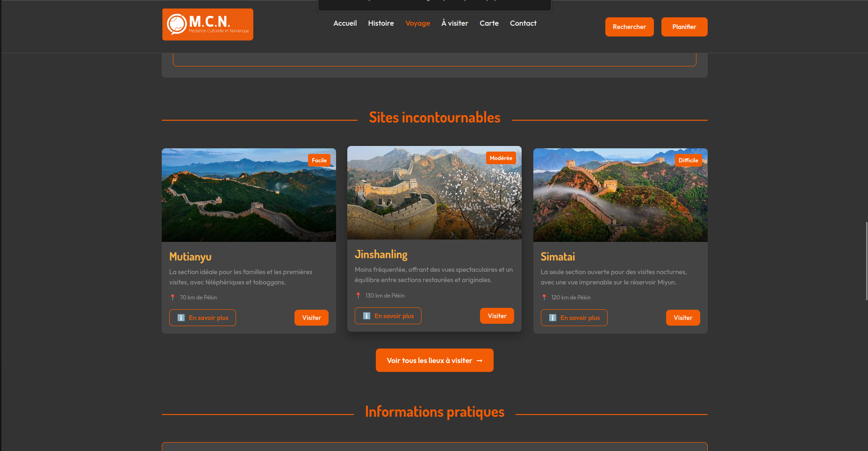Click Visiter on the Simatai card
Image resolution: width=868 pixels, height=451 pixels.
tap(682, 318)
